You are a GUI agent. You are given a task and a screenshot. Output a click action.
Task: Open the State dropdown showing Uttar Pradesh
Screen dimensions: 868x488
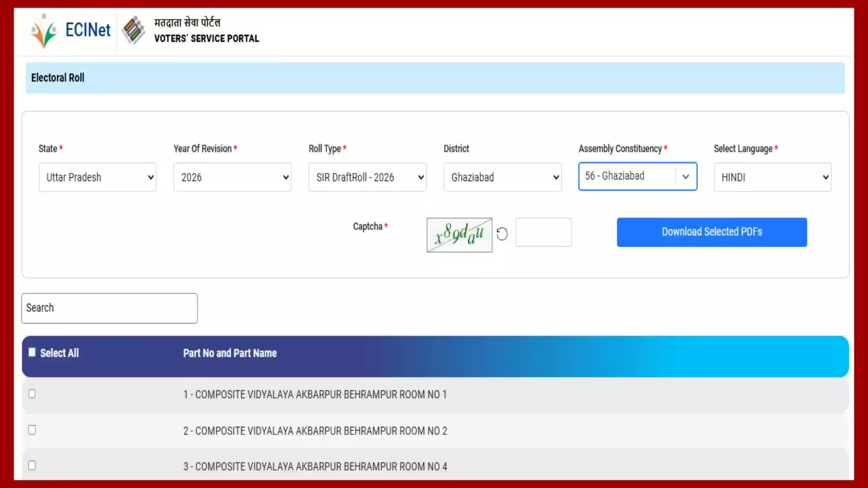coord(98,177)
